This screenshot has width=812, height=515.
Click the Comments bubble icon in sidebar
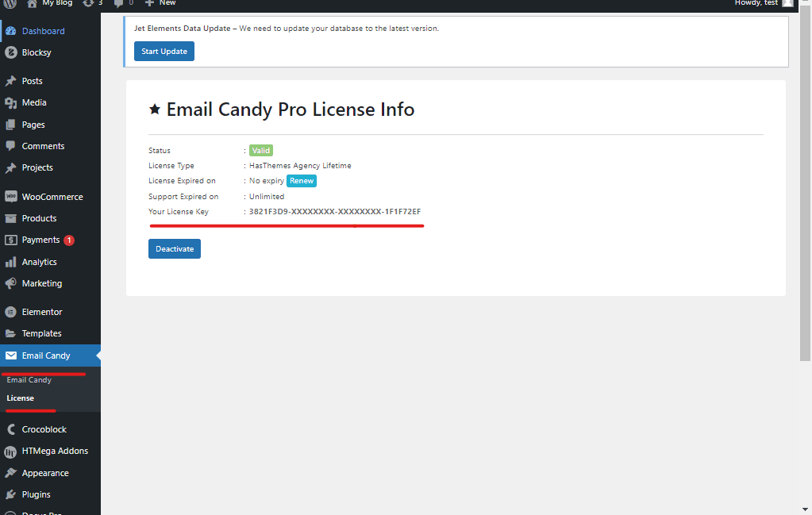[x=10, y=146]
